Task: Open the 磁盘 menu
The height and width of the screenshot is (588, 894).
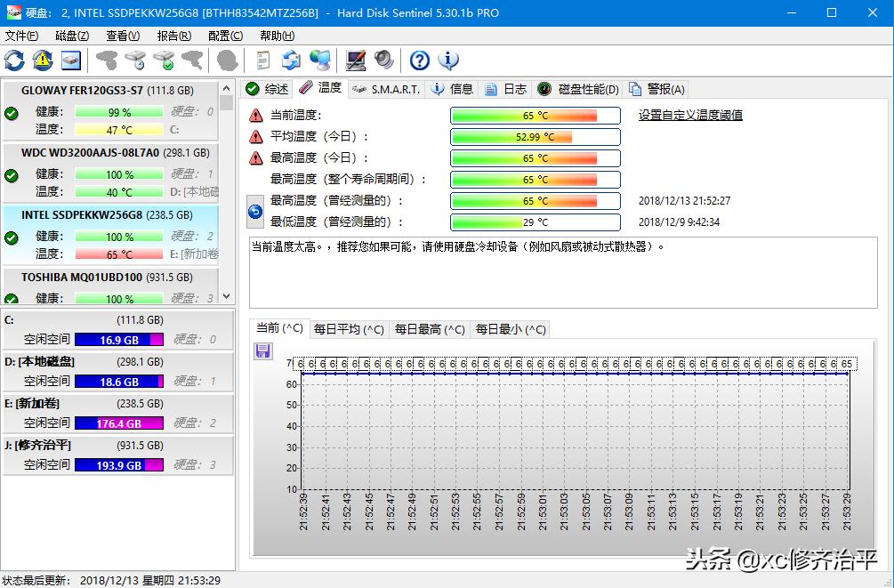Action: [71, 36]
